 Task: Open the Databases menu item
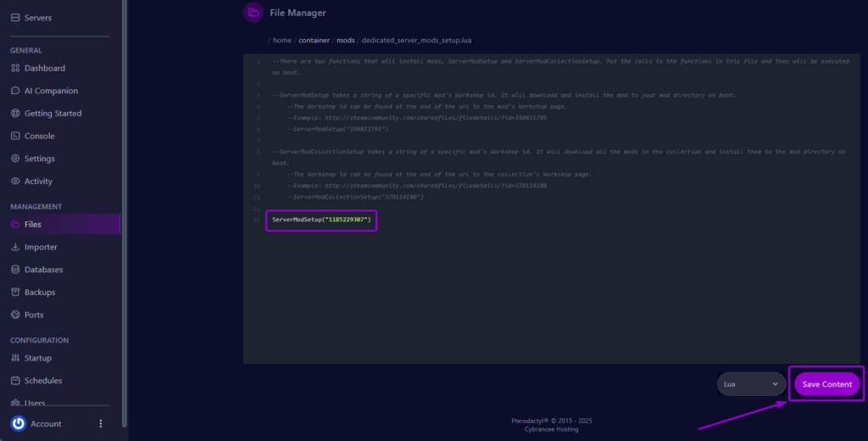pos(44,270)
